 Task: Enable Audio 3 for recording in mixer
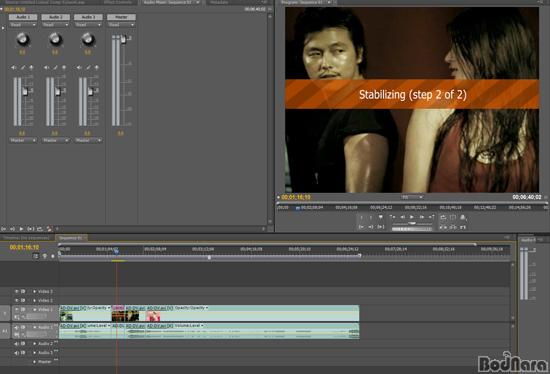pos(96,67)
